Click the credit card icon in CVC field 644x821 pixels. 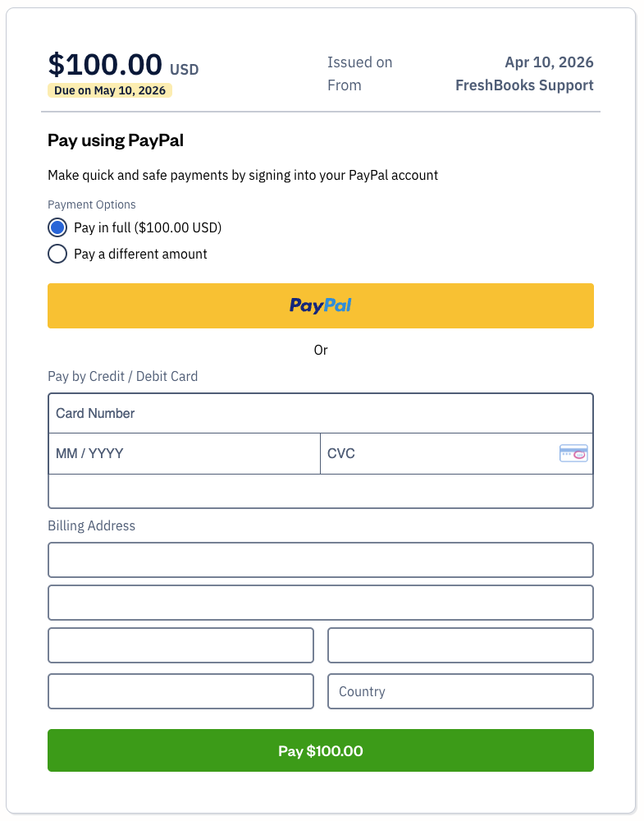573,453
